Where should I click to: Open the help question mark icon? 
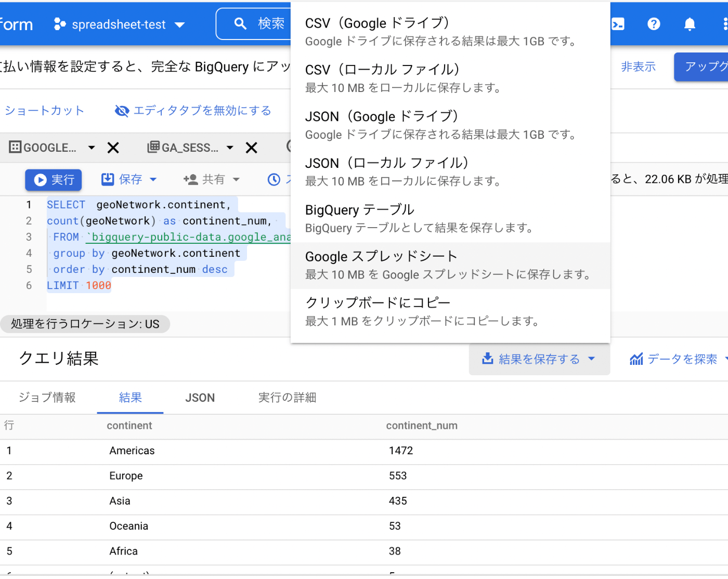(x=654, y=24)
